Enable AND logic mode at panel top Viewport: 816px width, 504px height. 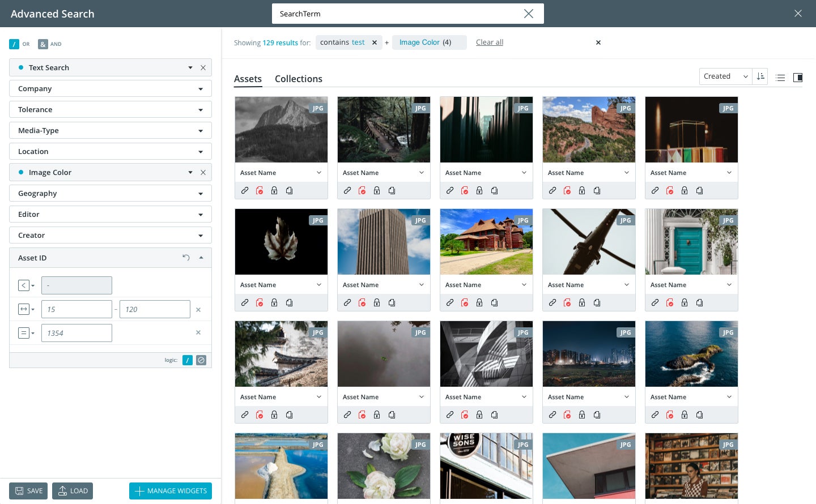click(x=42, y=44)
